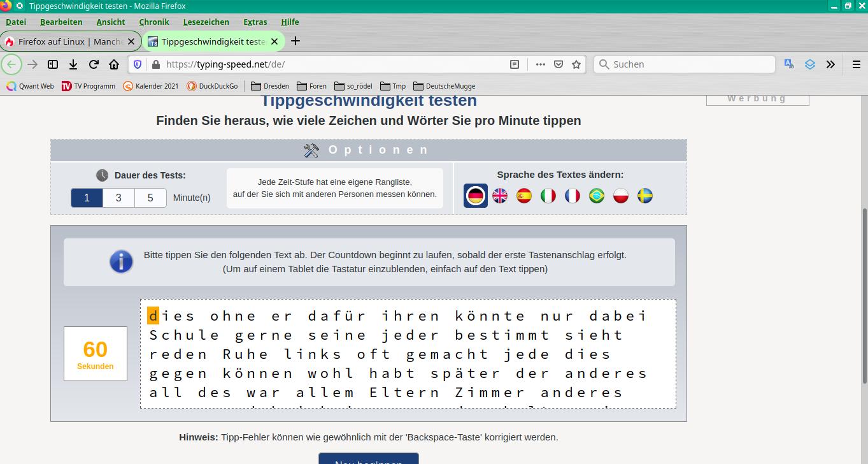Go back to the previous page
The height and width of the screenshot is (464, 868).
coord(11,64)
